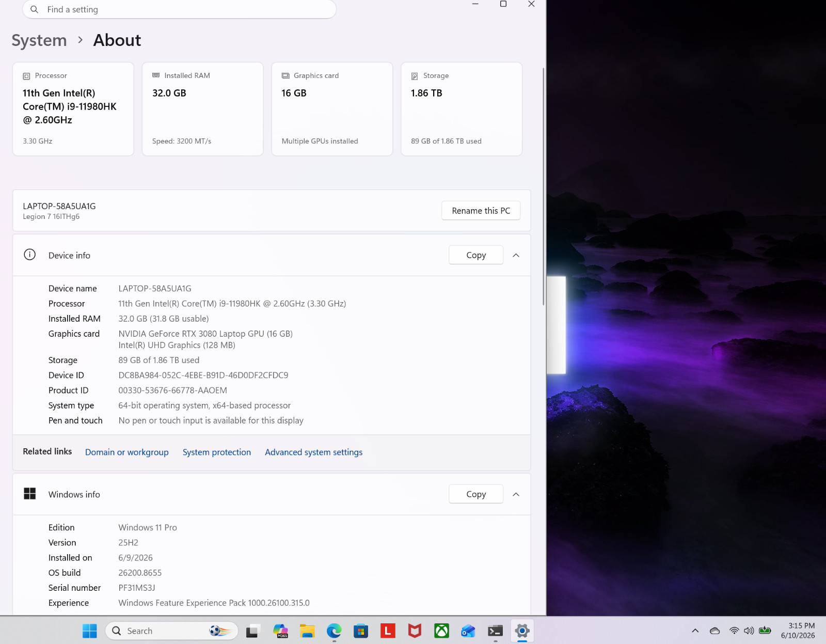
Task: Open the clock and date in the taskbar
Action: pyautogui.click(x=798, y=631)
